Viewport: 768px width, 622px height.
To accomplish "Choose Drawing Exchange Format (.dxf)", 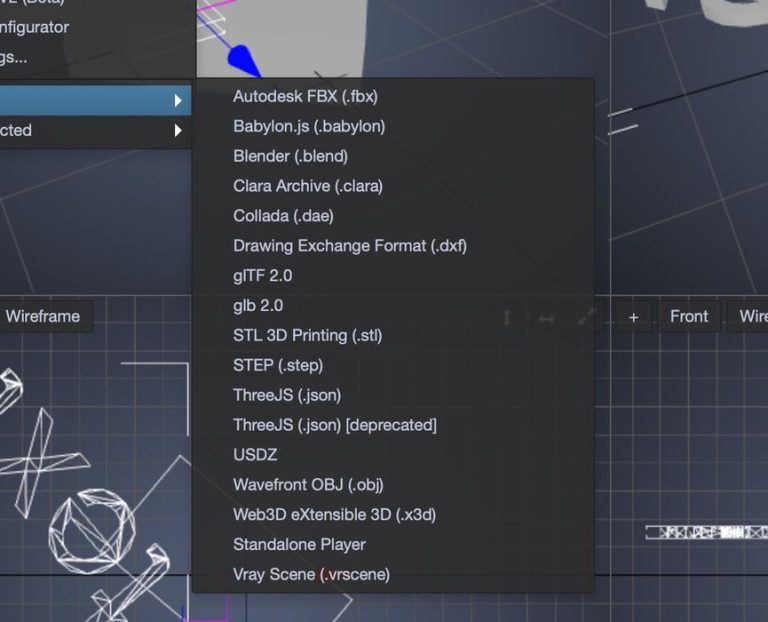I will pos(350,246).
